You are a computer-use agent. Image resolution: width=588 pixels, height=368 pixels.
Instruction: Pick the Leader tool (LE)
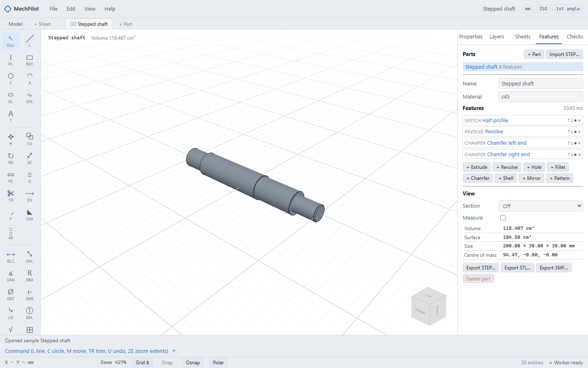tap(11, 313)
